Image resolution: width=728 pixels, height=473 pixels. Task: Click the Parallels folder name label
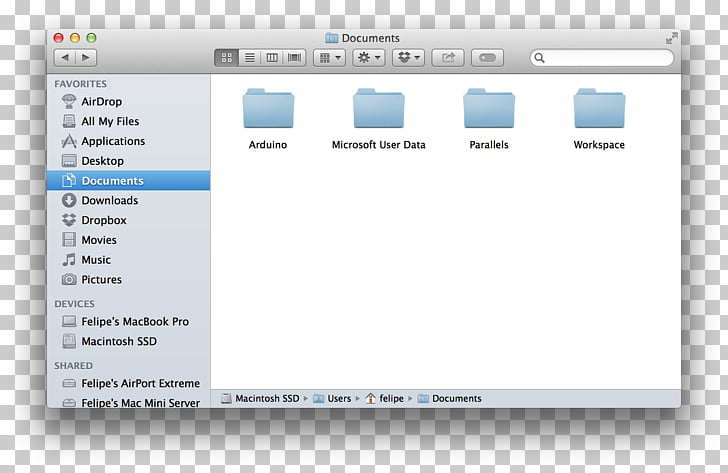[489, 145]
